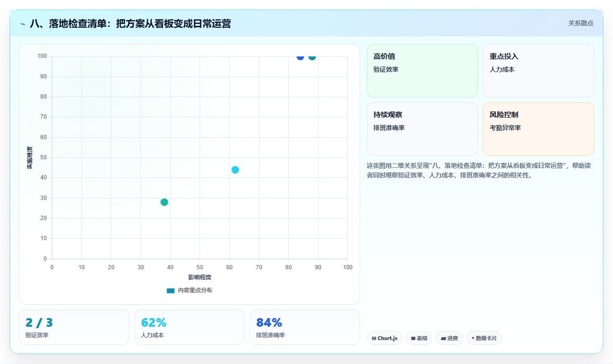This screenshot has height=364, width=613.
Task: Select the 进度 tag
Action: coord(449,338)
